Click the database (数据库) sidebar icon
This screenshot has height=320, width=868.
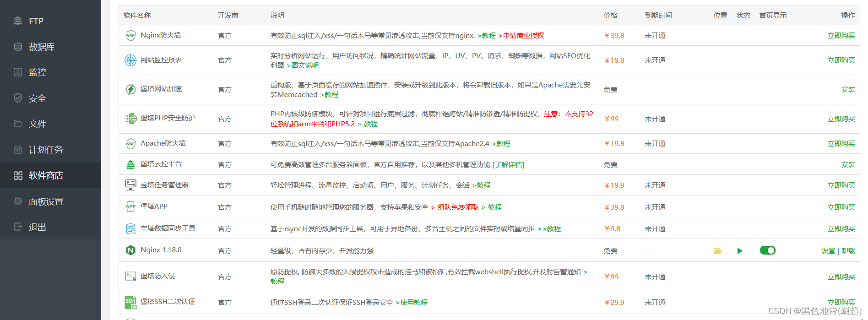click(18, 47)
